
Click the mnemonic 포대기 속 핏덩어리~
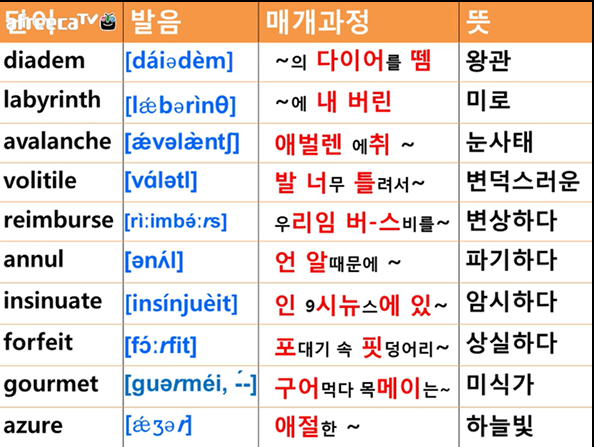362,347
